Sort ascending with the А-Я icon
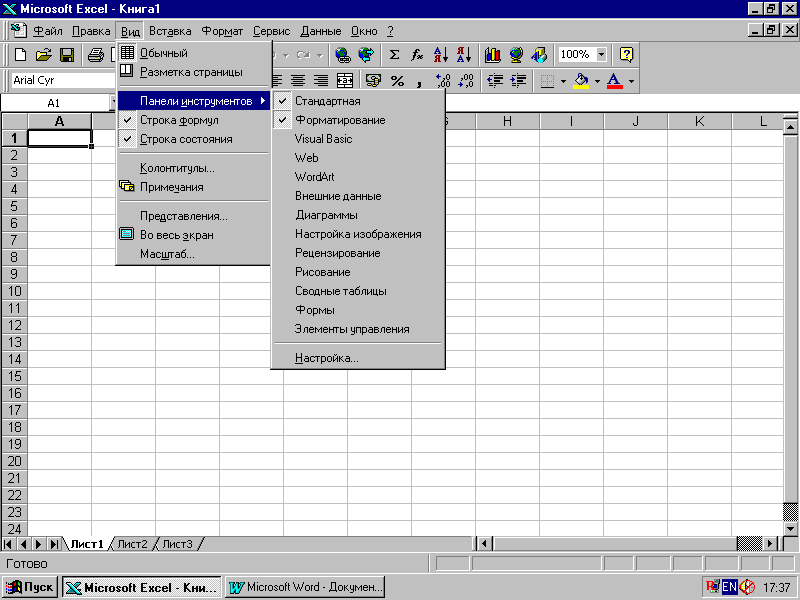Viewport: 800px width, 600px height. pyautogui.click(x=441, y=55)
